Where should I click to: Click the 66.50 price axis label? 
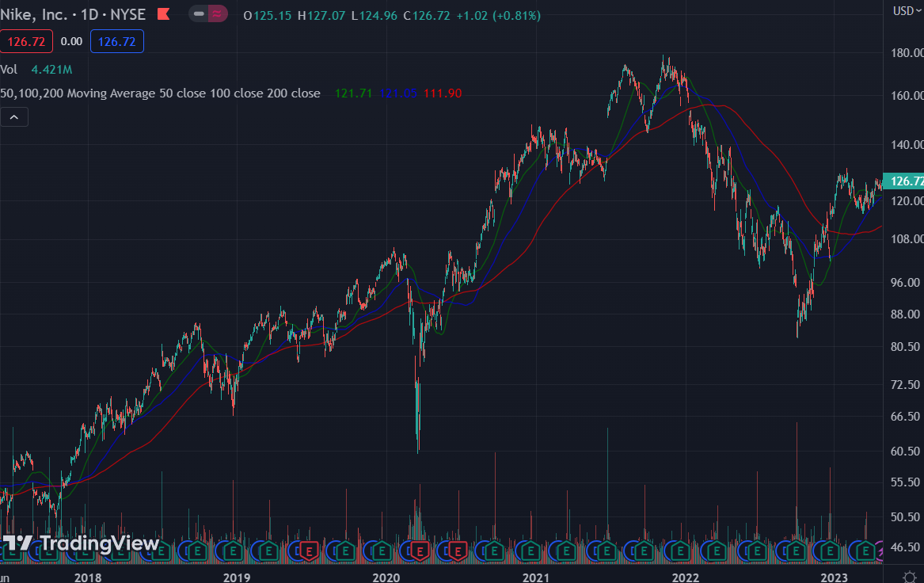[906, 416]
